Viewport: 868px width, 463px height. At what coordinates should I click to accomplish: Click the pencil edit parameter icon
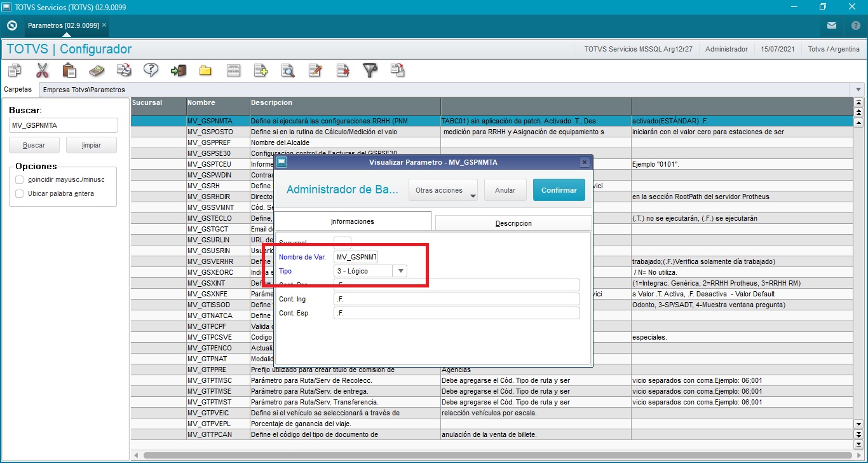[x=315, y=70]
